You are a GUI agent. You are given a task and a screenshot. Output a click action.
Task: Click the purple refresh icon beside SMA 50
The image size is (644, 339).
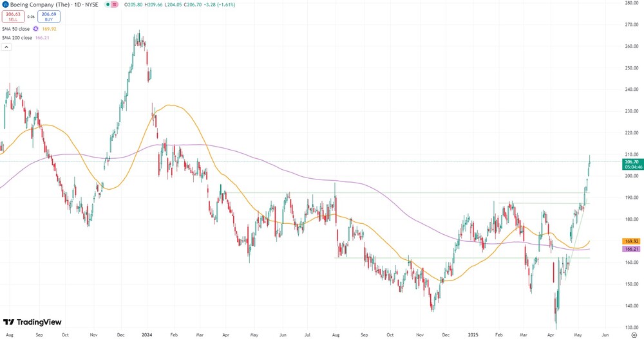pyautogui.click(x=35, y=29)
